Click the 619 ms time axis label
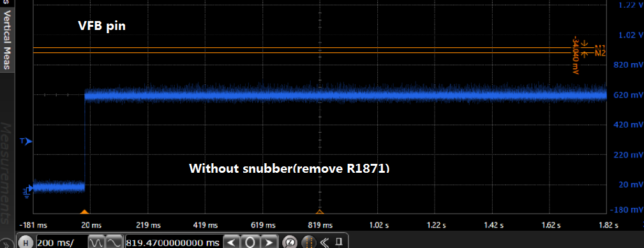The height and width of the screenshot is (248, 644). 263,225
